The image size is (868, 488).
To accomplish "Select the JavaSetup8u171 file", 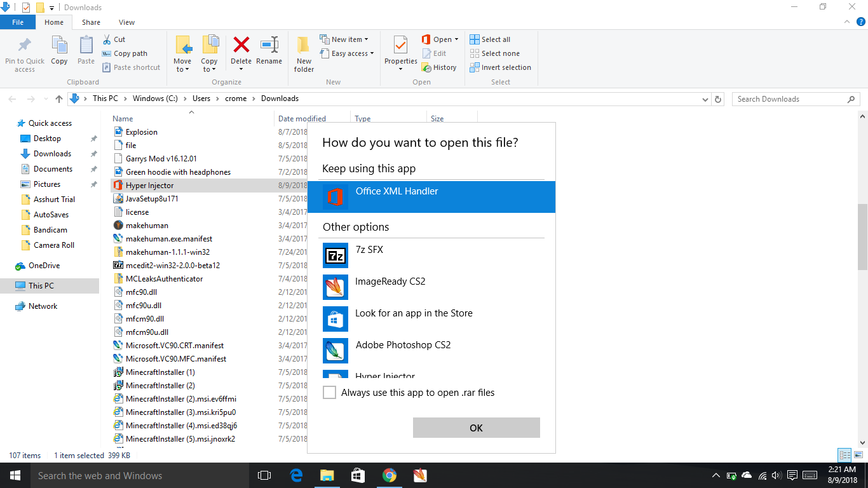I will (x=152, y=199).
